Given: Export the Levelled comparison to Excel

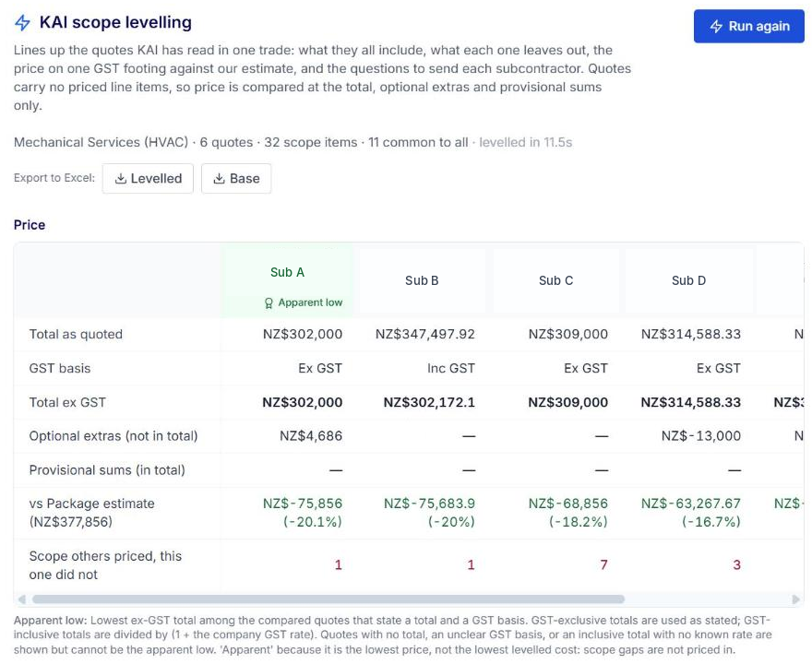Looking at the screenshot, I should [x=148, y=179].
